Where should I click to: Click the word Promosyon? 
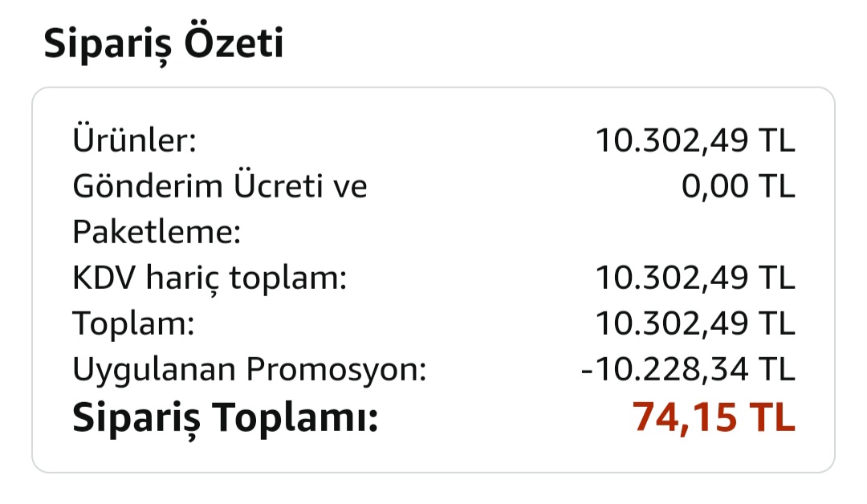point(336,370)
